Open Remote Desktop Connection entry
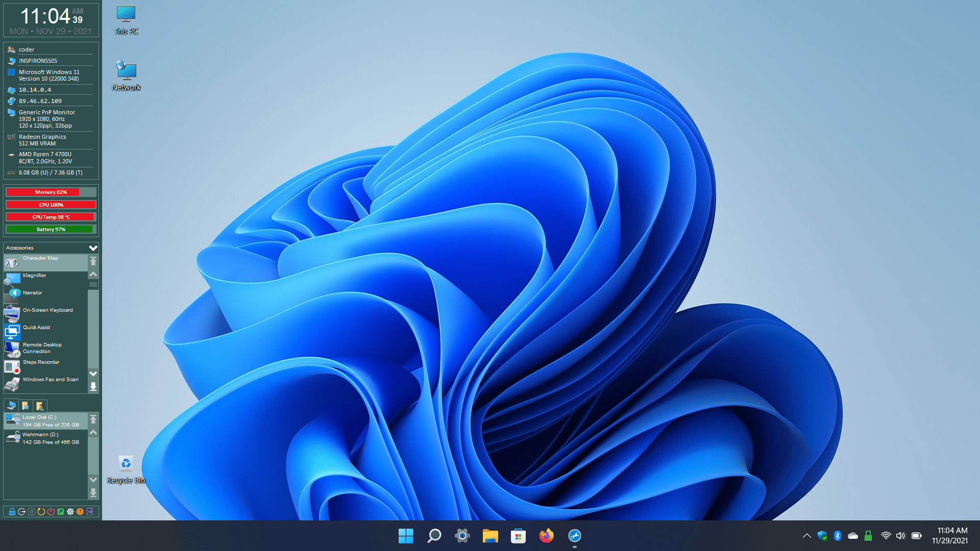 tap(42, 348)
